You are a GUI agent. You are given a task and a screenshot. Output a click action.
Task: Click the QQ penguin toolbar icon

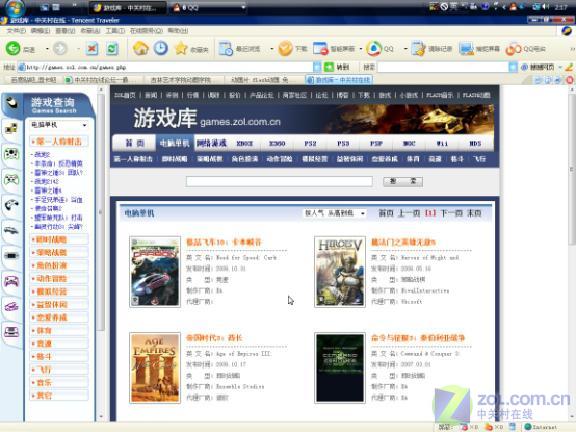tap(374, 48)
